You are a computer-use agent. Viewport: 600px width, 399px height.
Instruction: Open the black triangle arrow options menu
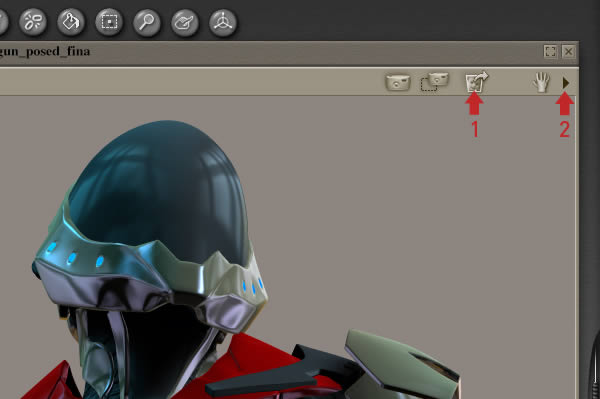point(566,83)
